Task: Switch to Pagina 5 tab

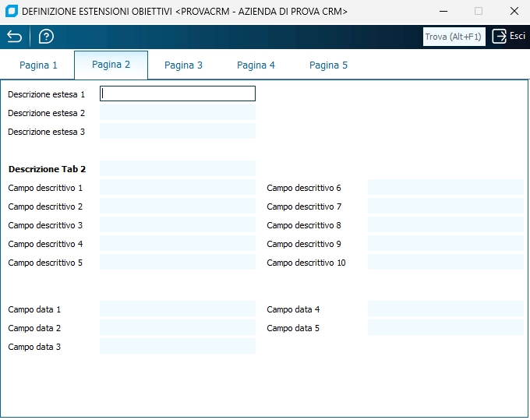Action: point(328,65)
